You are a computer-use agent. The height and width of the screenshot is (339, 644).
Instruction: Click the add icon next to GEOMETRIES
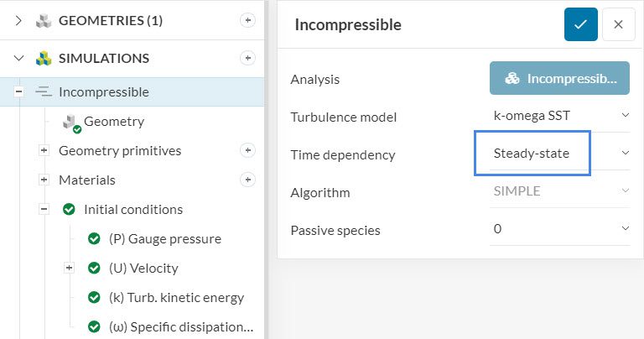point(247,21)
